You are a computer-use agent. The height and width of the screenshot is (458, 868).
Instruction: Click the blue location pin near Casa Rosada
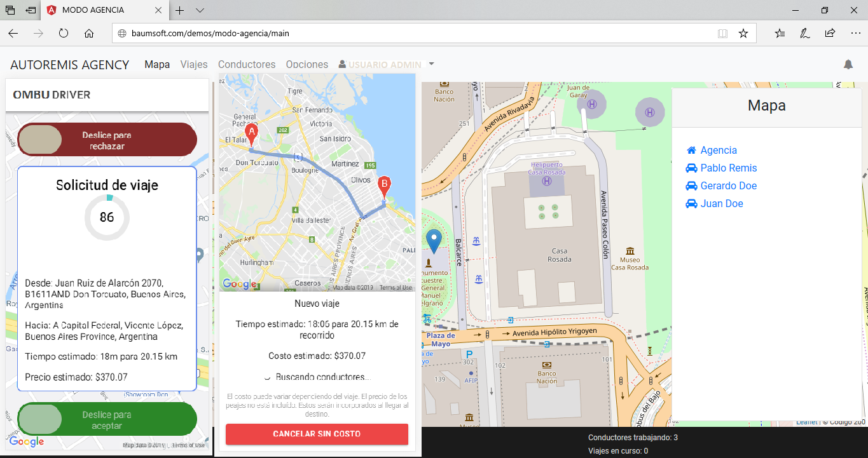434,241
